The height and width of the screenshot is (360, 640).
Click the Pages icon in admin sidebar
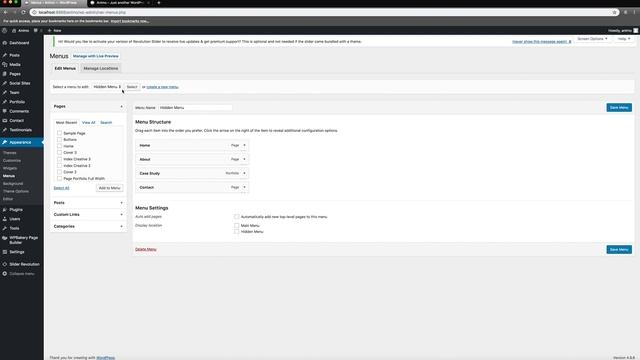tap(4, 74)
